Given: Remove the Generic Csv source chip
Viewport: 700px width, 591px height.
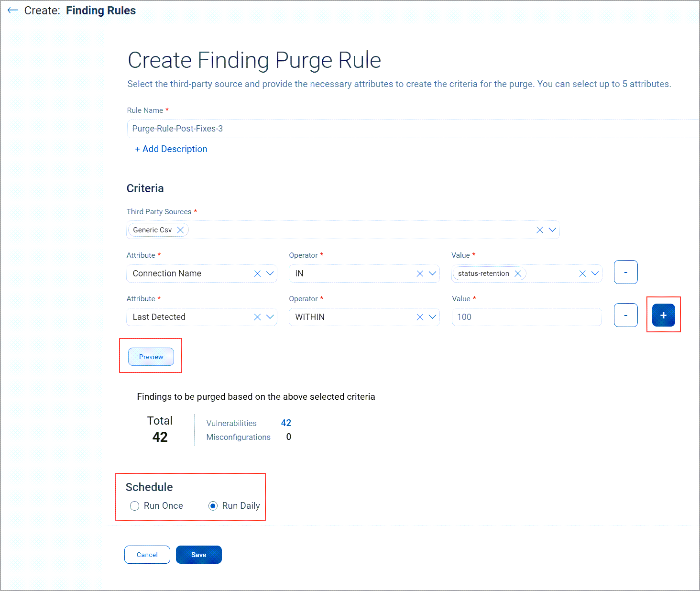Looking at the screenshot, I should tap(180, 230).
